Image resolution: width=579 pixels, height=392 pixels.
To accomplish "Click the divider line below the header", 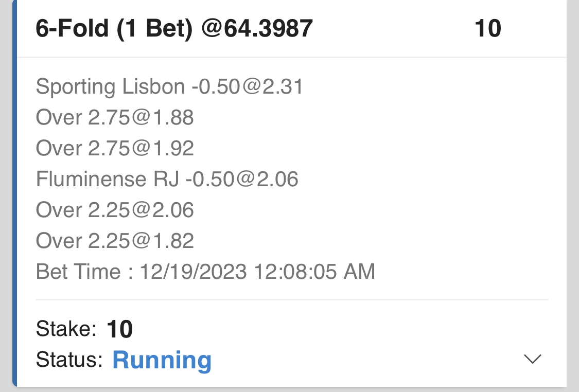I will click(x=291, y=57).
